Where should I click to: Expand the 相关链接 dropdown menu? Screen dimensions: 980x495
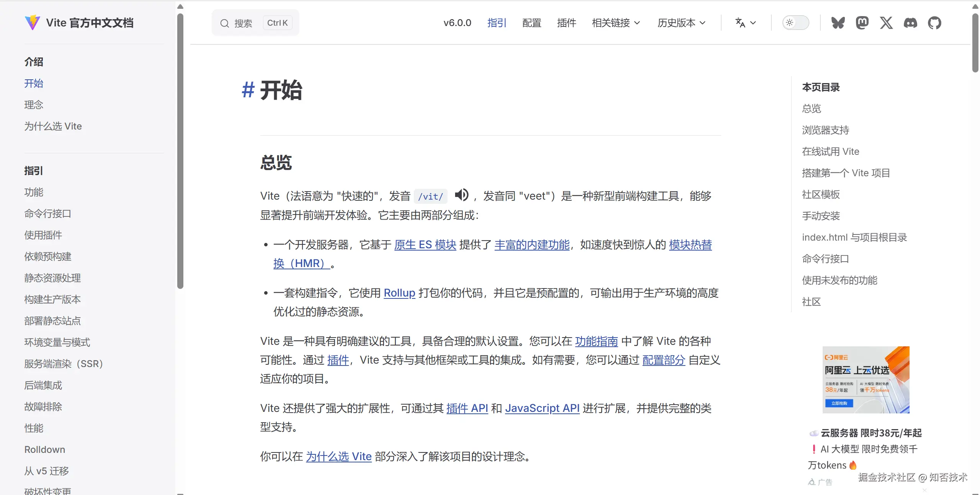point(616,23)
